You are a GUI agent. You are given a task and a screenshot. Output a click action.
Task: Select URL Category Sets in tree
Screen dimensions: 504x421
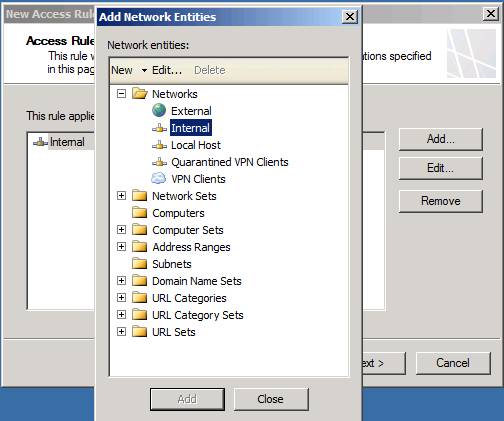coord(198,315)
